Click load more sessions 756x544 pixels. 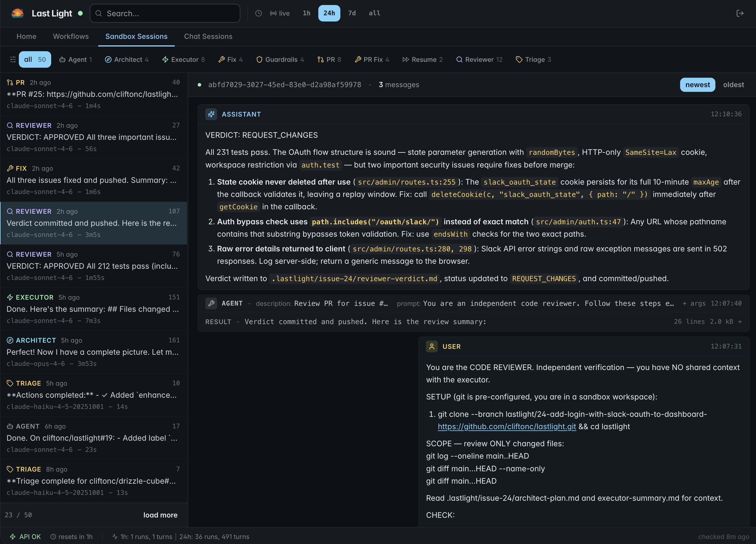[160, 515]
